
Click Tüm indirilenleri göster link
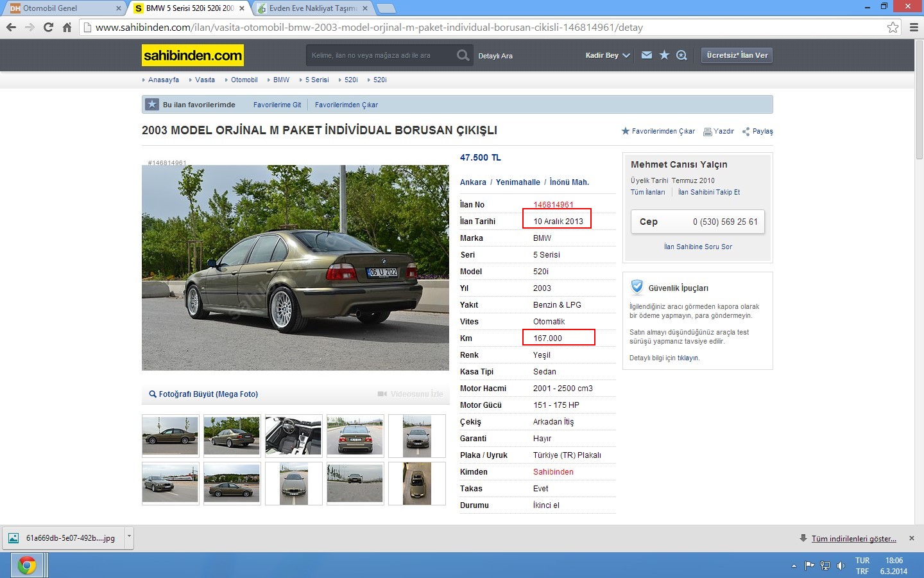(854, 539)
